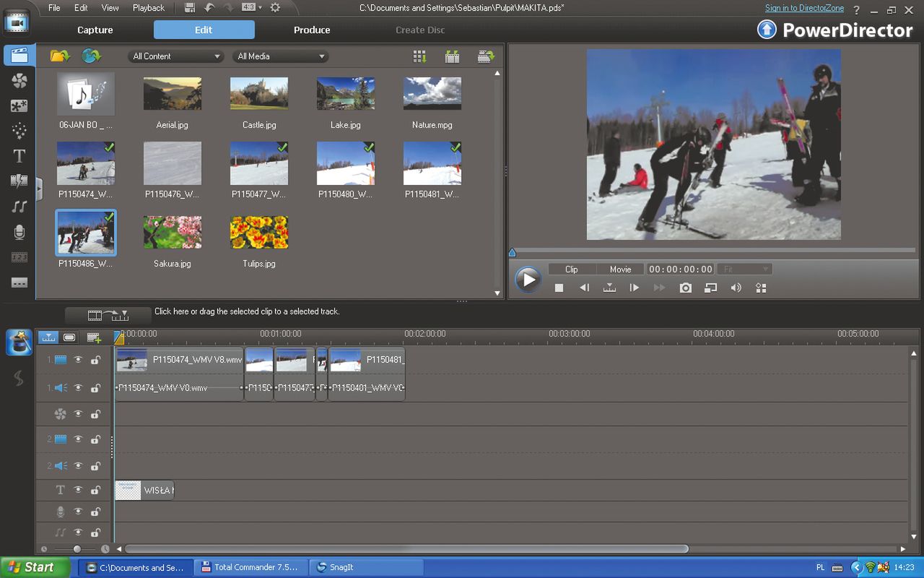The width and height of the screenshot is (924, 578).
Task: Stop the preview playback
Action: tap(559, 288)
